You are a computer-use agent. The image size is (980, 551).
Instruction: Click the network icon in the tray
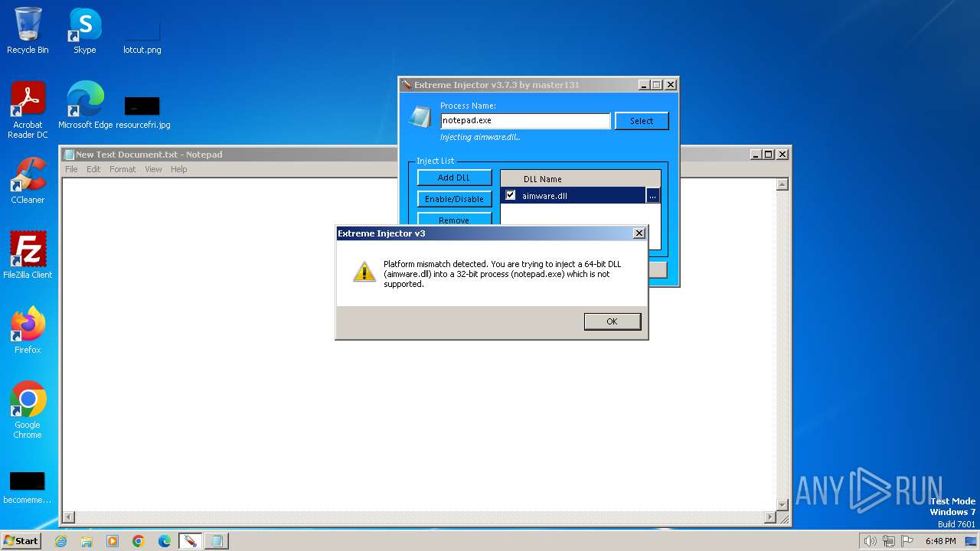(x=889, y=541)
